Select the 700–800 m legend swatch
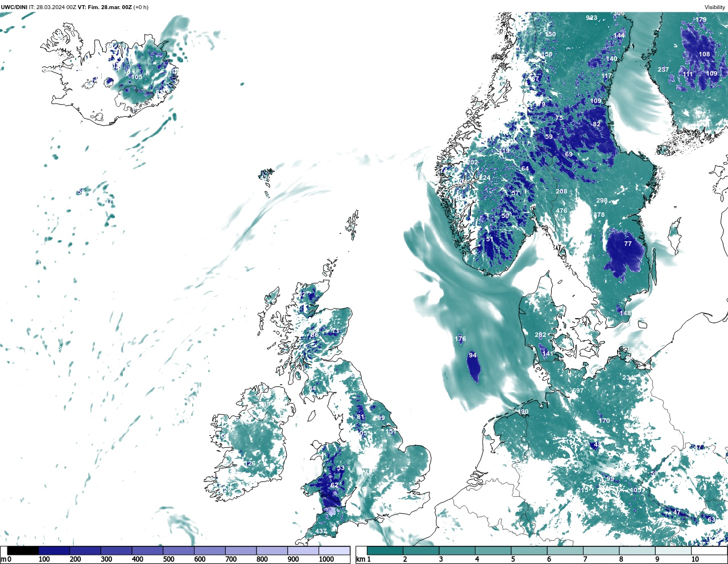The image size is (728, 564). click(241, 551)
